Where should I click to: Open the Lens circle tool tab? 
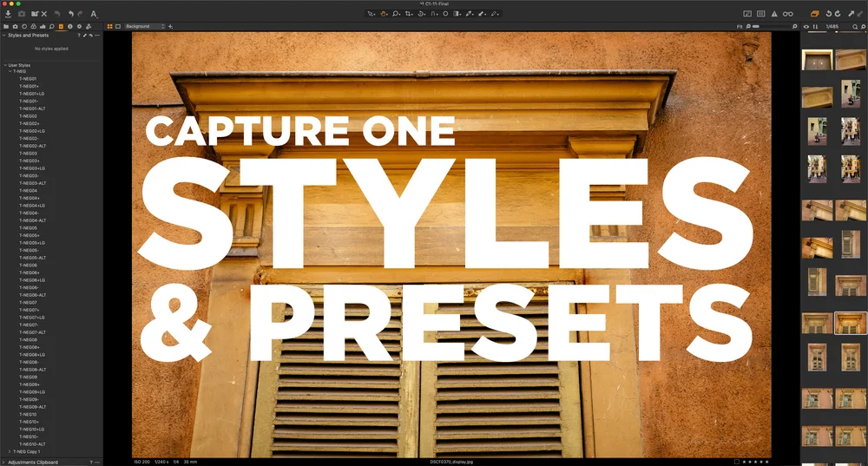[24, 26]
